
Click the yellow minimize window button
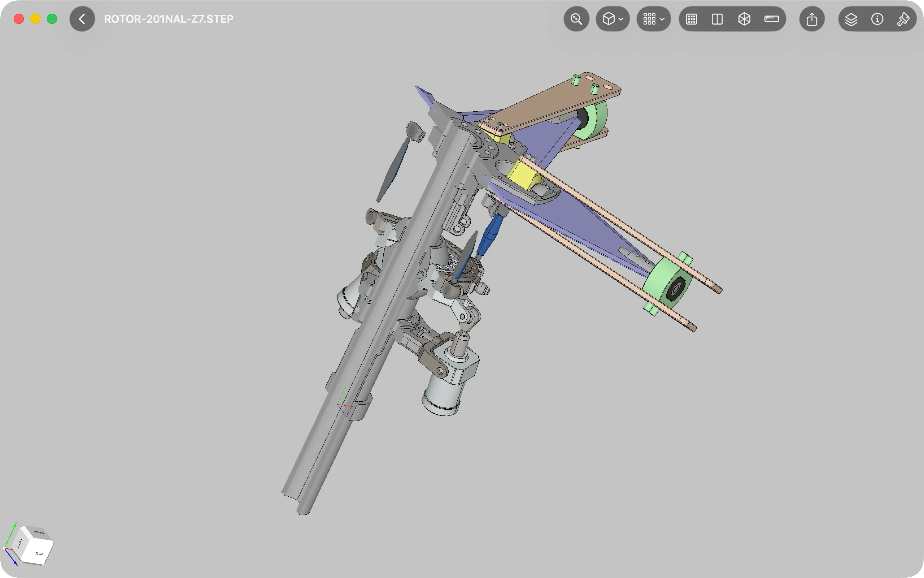click(35, 19)
